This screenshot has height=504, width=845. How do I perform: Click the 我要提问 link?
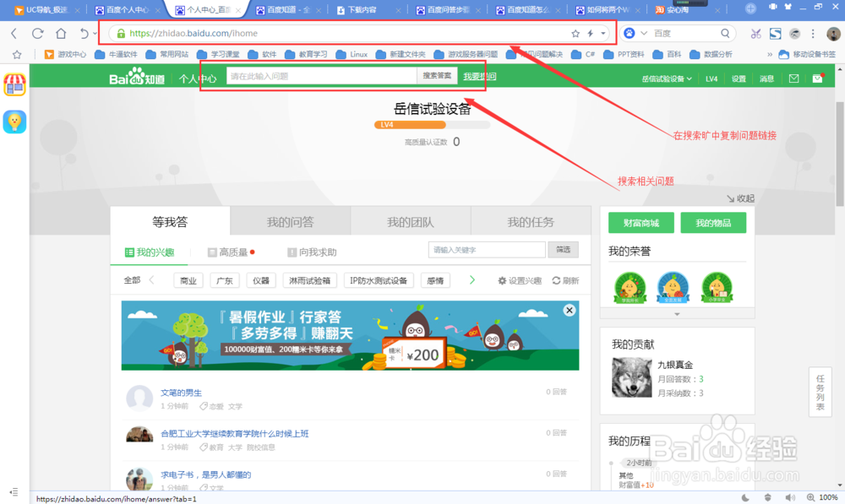(480, 77)
